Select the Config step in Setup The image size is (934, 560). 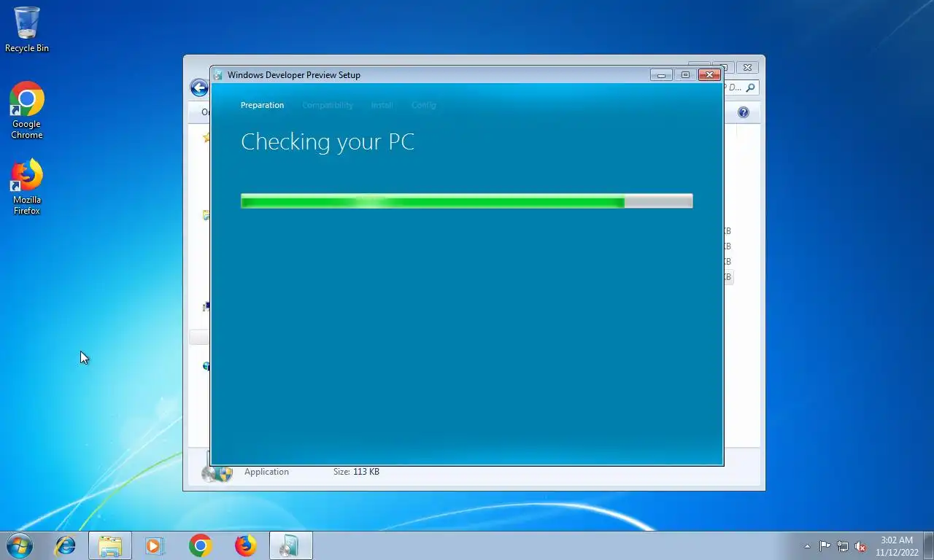point(423,105)
